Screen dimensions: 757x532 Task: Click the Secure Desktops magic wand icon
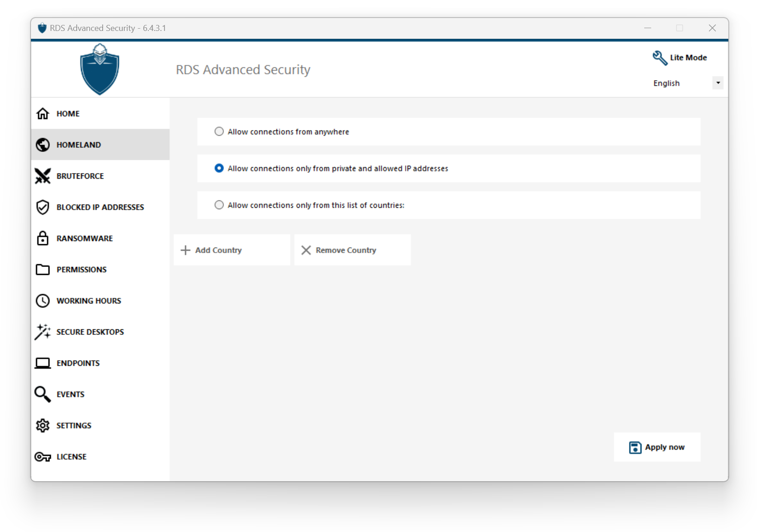pyautogui.click(x=43, y=332)
